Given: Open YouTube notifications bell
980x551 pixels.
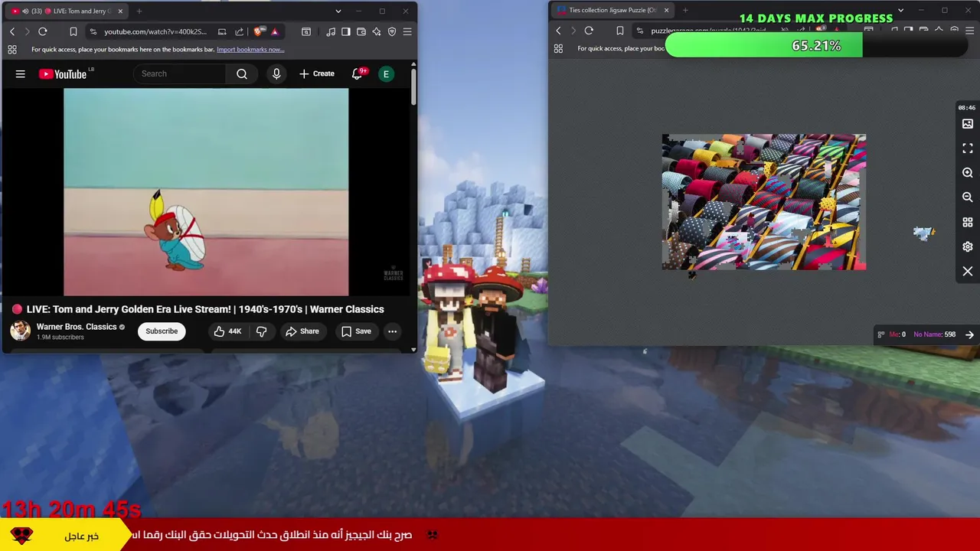Looking at the screenshot, I should (x=357, y=74).
